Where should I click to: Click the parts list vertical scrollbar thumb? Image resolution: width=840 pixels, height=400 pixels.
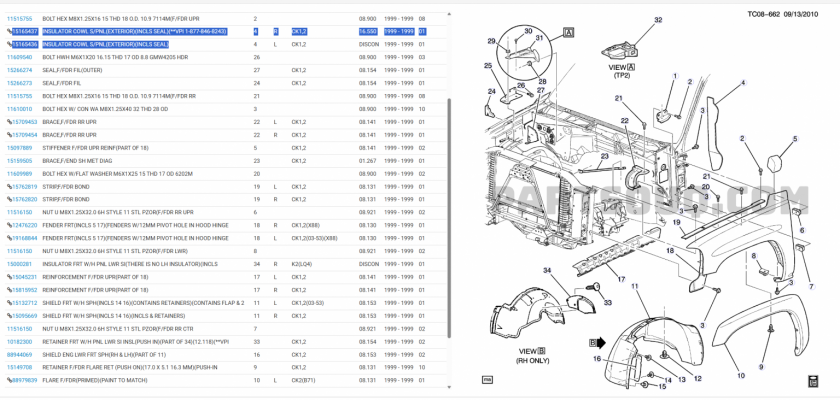pyautogui.click(x=449, y=218)
